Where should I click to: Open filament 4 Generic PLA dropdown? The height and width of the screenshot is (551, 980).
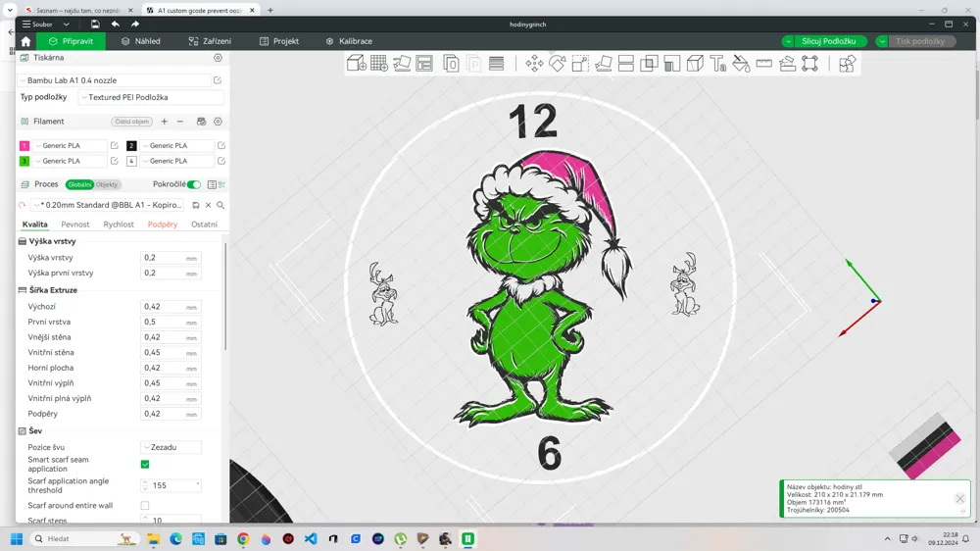(176, 161)
